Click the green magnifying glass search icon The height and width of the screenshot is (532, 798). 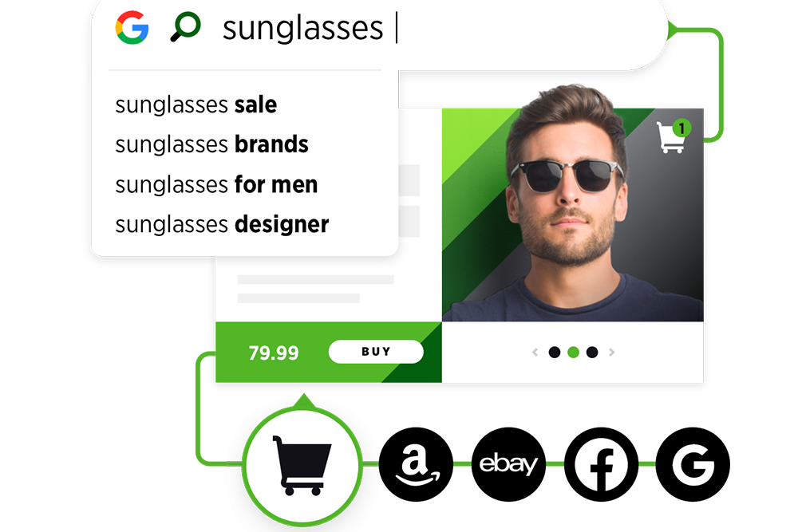(x=185, y=26)
